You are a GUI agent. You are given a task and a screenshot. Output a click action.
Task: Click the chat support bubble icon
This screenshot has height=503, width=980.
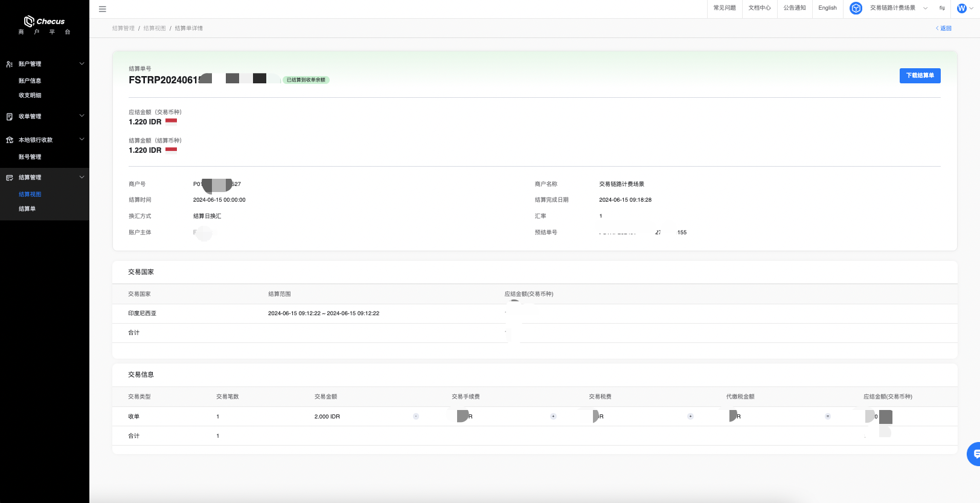(974, 454)
